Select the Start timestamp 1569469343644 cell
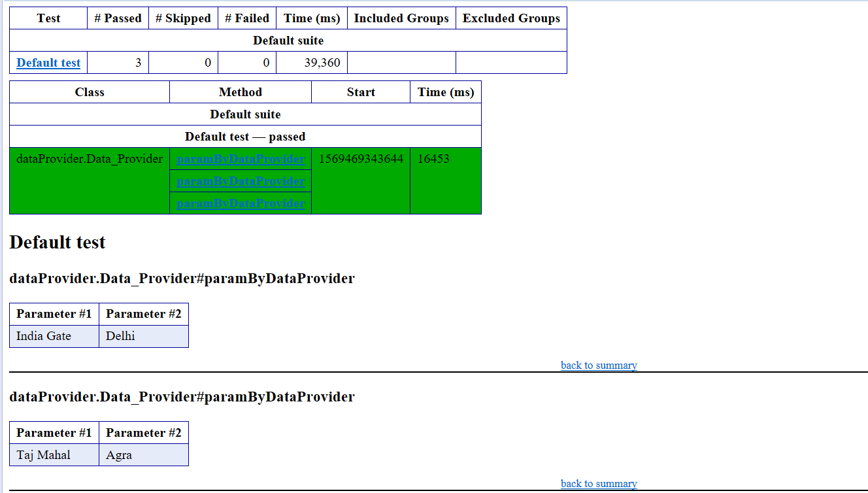The height and width of the screenshot is (493, 868). click(x=360, y=158)
